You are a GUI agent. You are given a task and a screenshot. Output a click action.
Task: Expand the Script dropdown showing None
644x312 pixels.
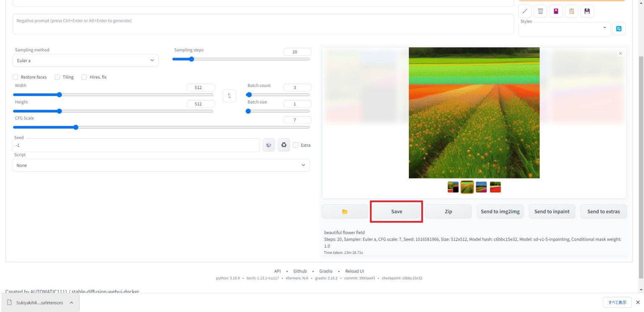pos(161,165)
